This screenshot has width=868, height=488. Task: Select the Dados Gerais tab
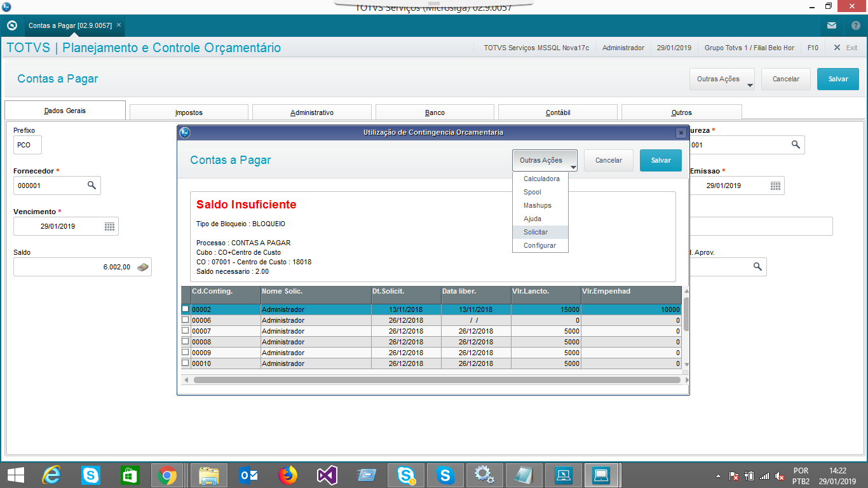65,111
